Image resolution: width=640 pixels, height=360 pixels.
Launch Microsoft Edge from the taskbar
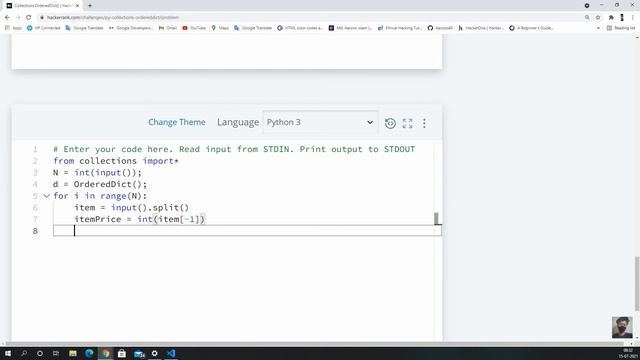click(89, 353)
